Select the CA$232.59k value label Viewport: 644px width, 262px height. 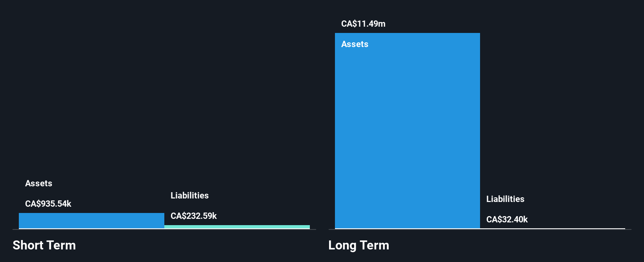[x=194, y=216]
